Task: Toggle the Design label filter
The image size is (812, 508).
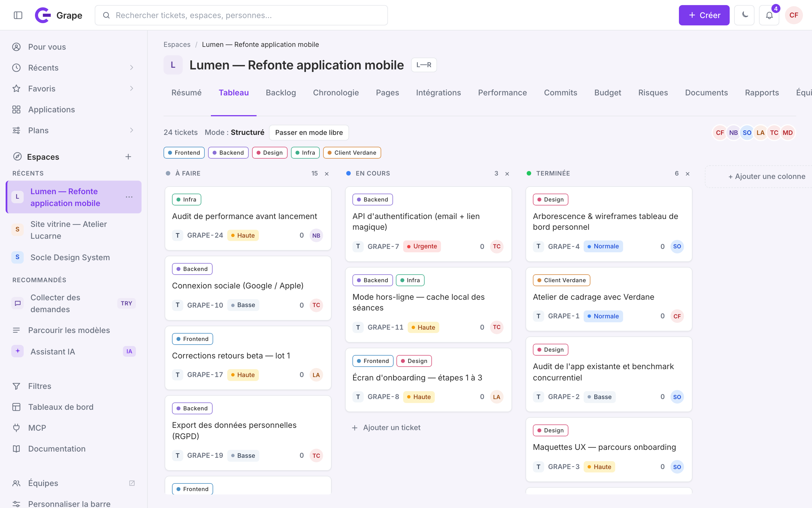Action: coord(270,152)
